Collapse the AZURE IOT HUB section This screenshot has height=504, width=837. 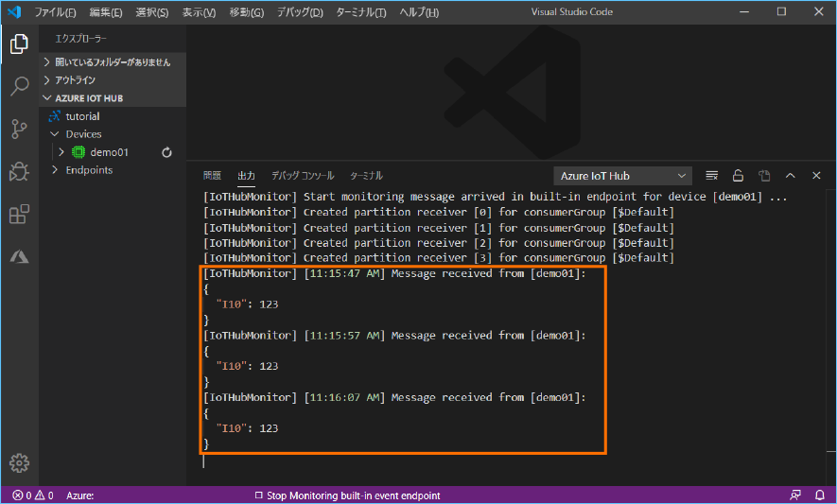(x=47, y=98)
